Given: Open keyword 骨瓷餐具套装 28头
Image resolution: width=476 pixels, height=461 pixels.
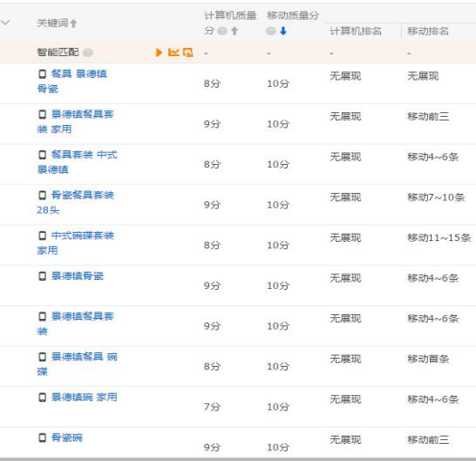Looking at the screenshot, I should coord(75,202).
